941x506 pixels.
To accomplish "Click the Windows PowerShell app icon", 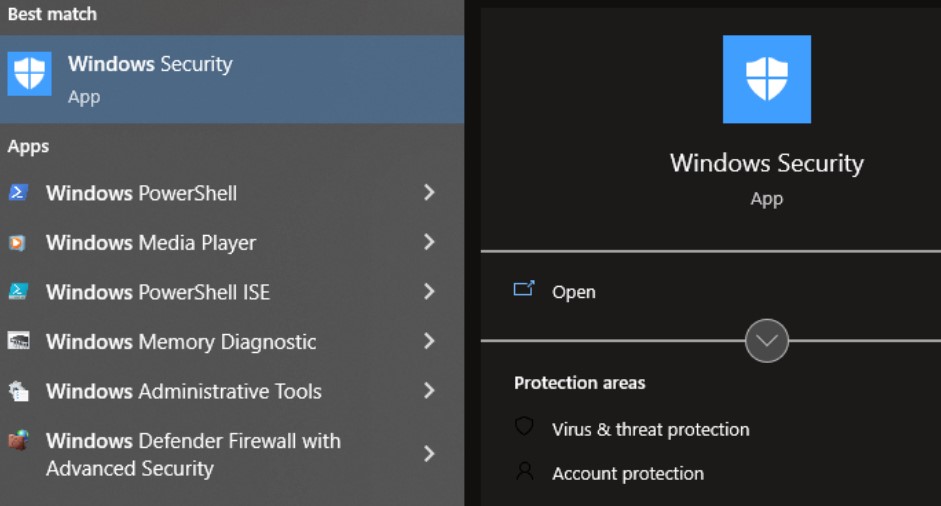I will coord(18,193).
